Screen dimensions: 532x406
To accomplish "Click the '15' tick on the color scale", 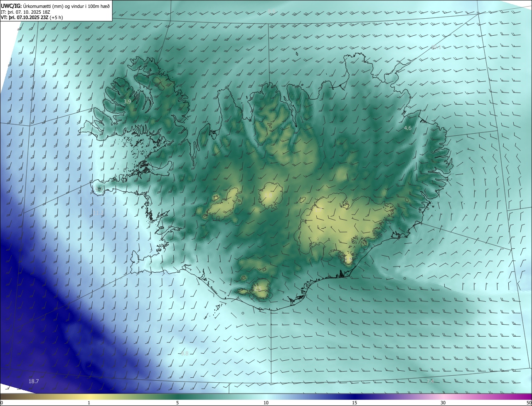I will tap(355, 403).
